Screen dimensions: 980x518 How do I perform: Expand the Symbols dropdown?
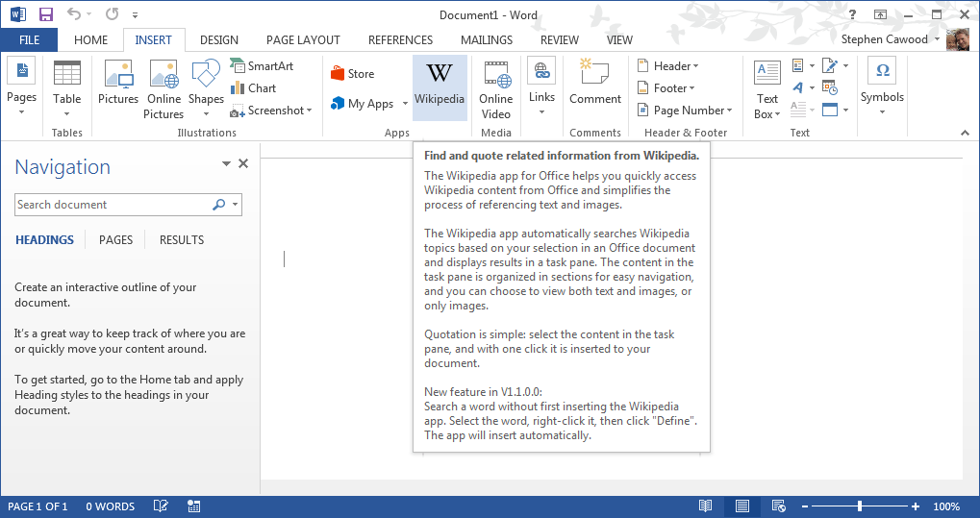click(x=882, y=88)
